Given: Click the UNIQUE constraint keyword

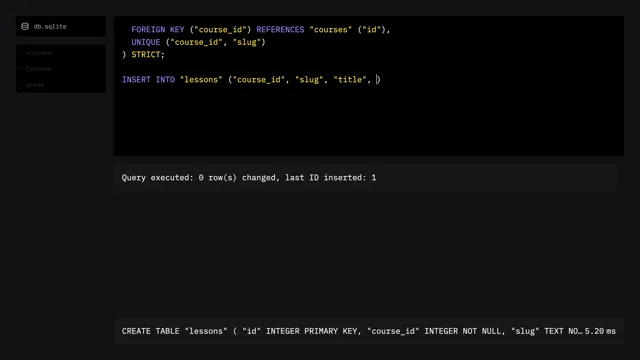Looking at the screenshot, I should (146, 42).
